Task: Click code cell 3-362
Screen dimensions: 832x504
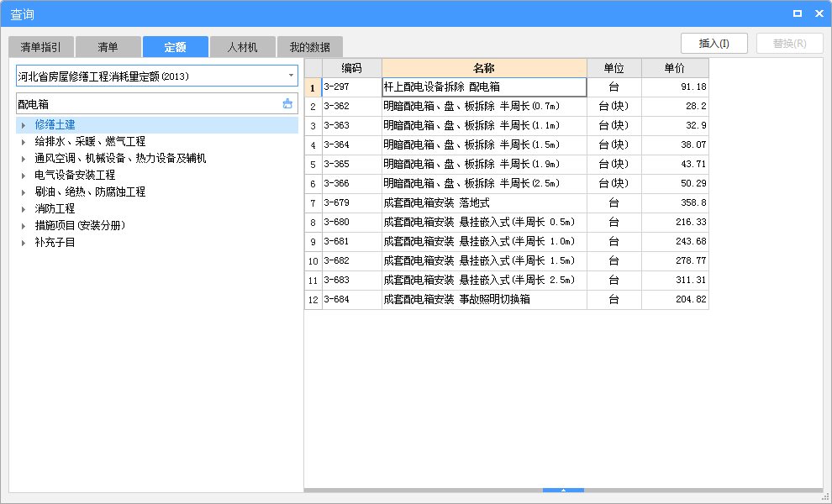Action: [x=352, y=106]
